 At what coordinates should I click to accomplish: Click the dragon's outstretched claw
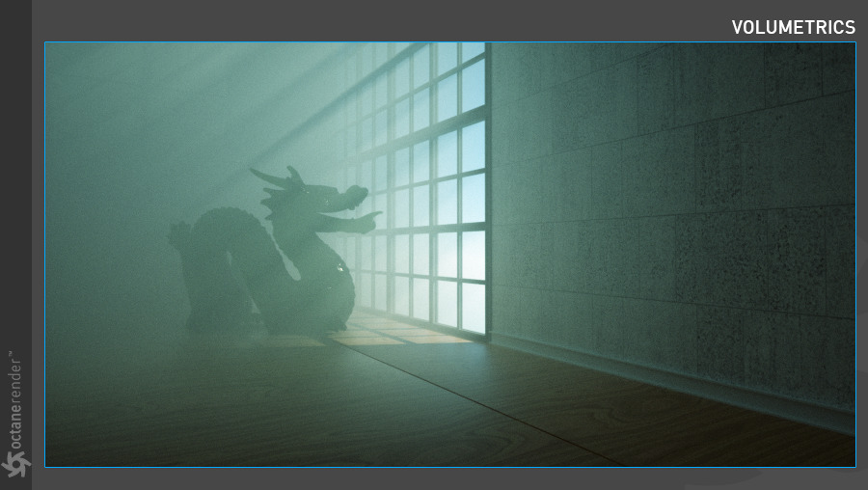tap(367, 222)
